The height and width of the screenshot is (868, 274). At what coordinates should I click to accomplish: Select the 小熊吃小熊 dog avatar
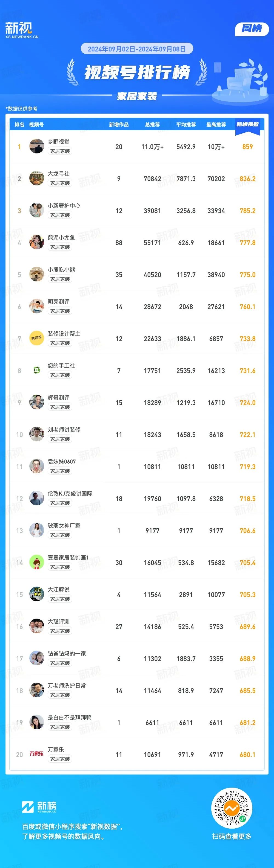(37, 274)
